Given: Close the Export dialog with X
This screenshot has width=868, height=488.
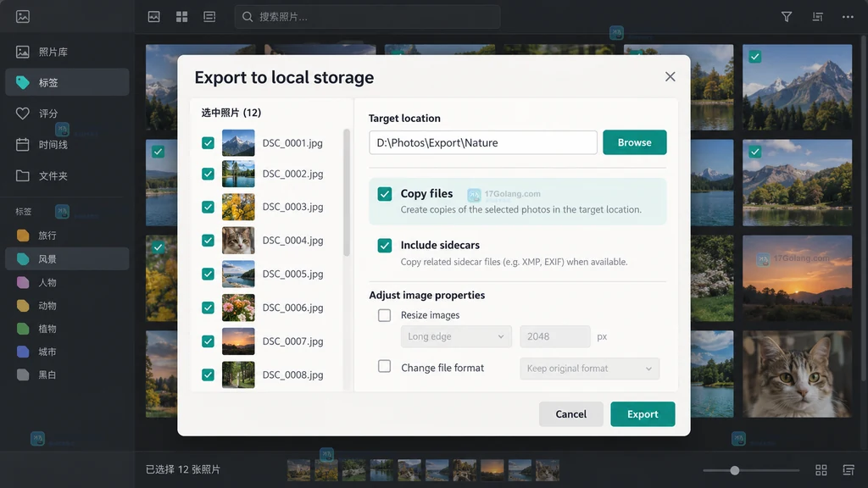Looking at the screenshot, I should coord(670,77).
